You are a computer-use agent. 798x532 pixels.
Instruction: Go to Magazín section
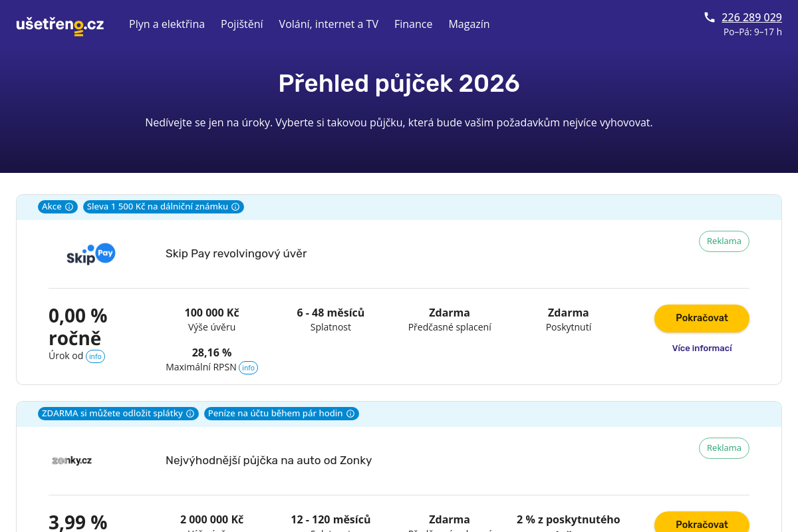pyautogui.click(x=469, y=24)
